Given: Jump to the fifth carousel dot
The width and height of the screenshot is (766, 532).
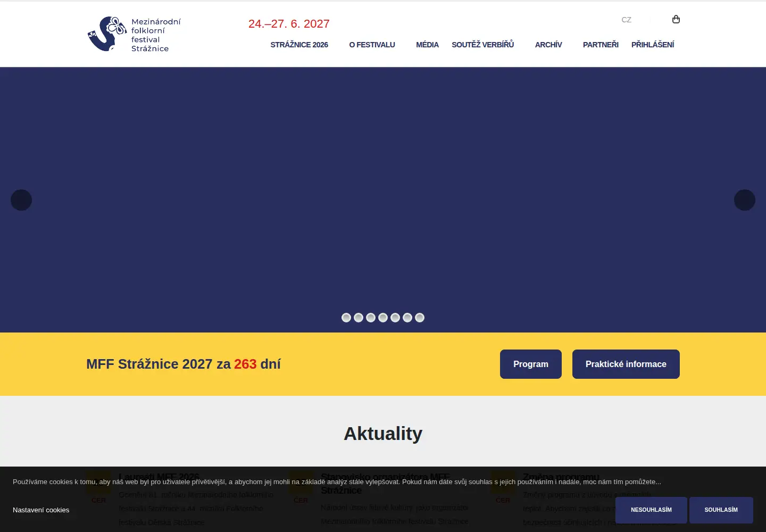Looking at the screenshot, I should (x=395, y=318).
